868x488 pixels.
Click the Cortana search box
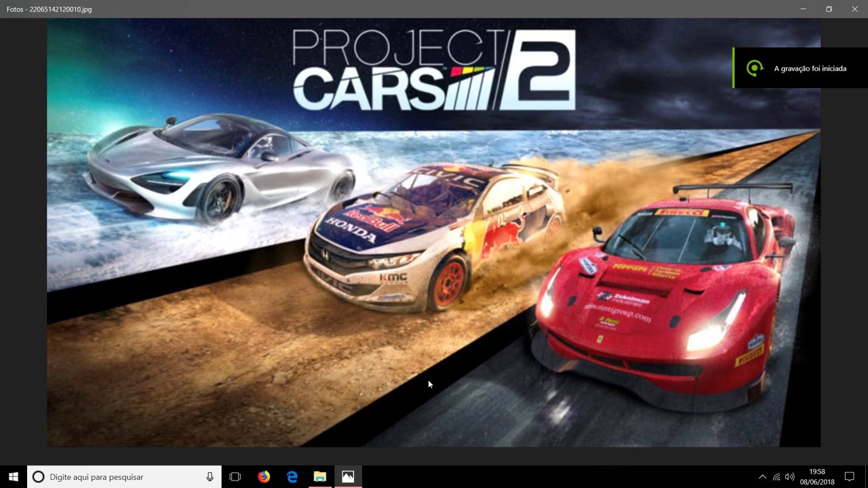click(x=124, y=476)
